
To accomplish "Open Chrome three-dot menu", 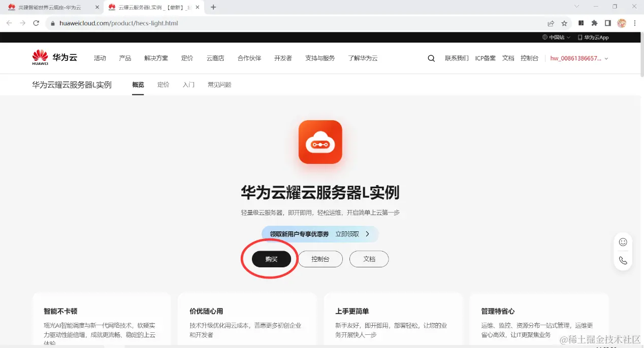I will click(x=635, y=23).
